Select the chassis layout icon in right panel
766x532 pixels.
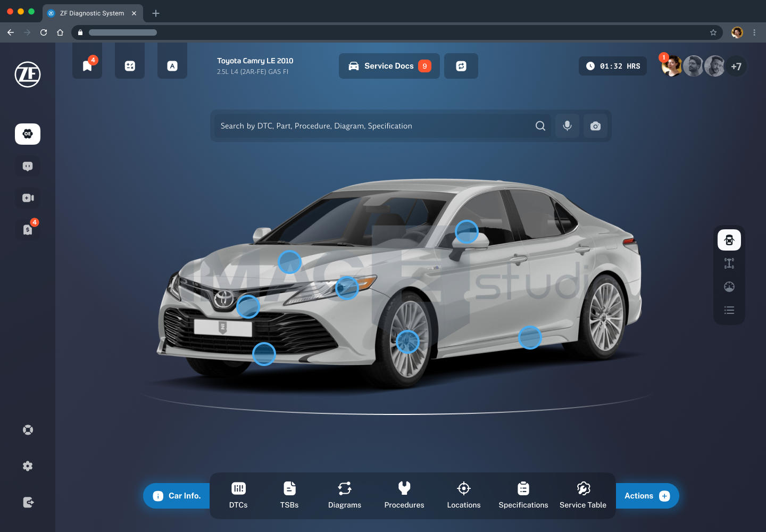[x=729, y=263]
